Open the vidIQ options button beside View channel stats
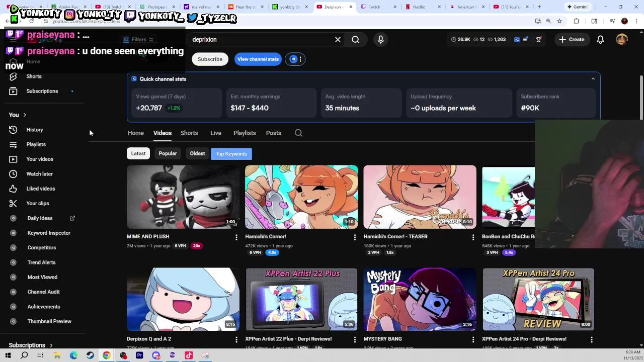The height and width of the screenshot is (362, 644). pyautogui.click(x=295, y=59)
